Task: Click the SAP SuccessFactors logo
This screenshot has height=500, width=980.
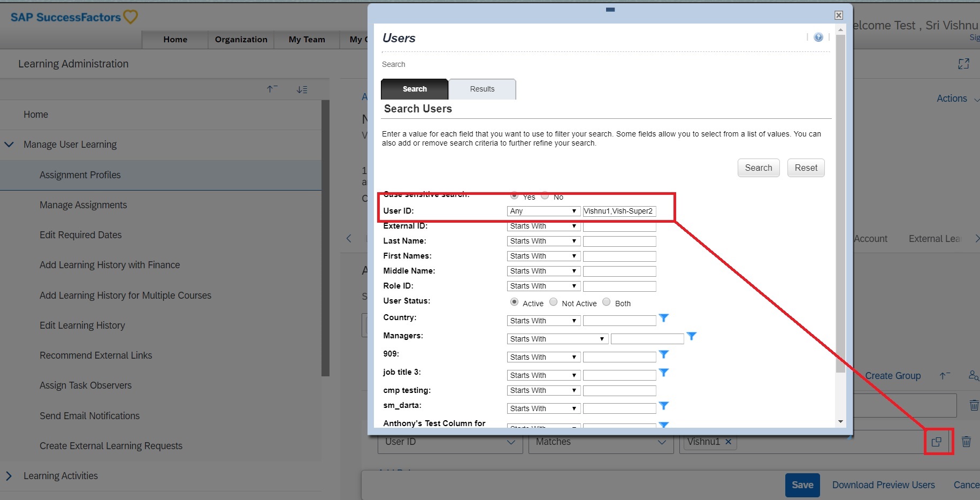Action: click(x=74, y=17)
